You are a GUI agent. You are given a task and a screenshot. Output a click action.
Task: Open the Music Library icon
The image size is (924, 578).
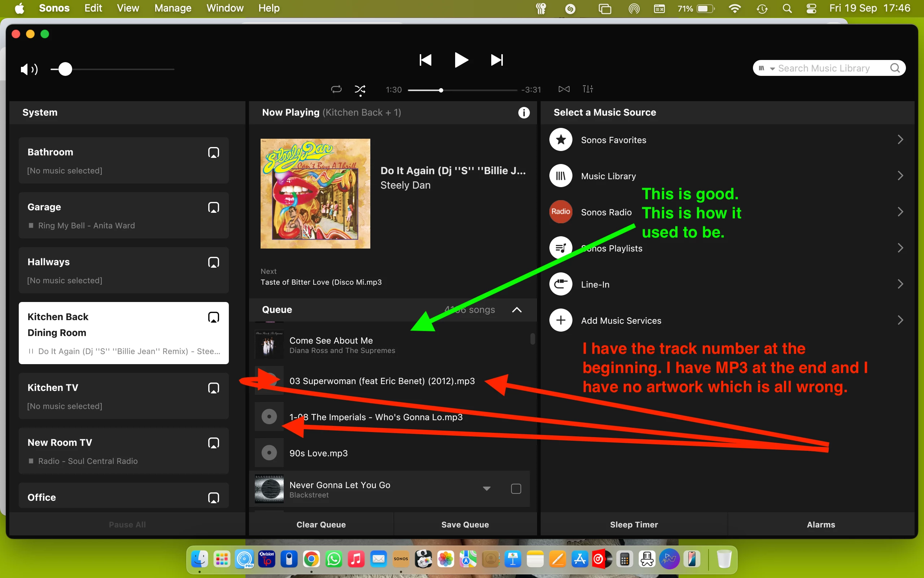tap(561, 176)
